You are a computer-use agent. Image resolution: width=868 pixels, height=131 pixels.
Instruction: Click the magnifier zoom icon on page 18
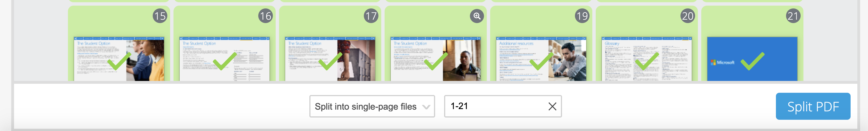[476, 16]
